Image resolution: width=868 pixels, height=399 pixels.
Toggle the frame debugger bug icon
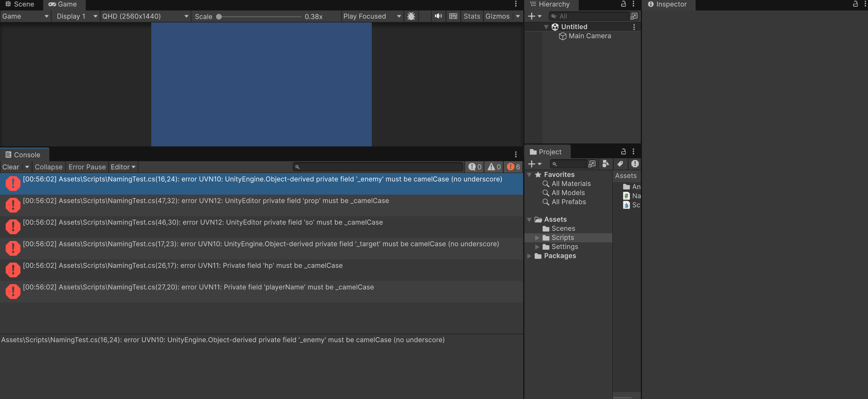[x=411, y=16]
